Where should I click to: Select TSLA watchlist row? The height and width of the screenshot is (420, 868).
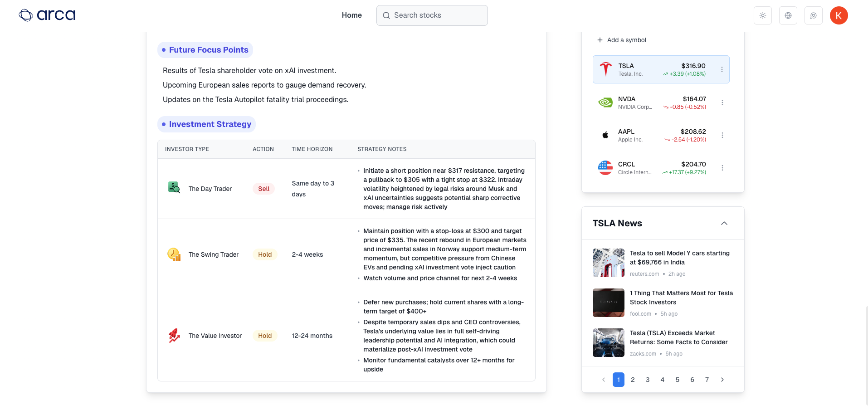(x=661, y=69)
